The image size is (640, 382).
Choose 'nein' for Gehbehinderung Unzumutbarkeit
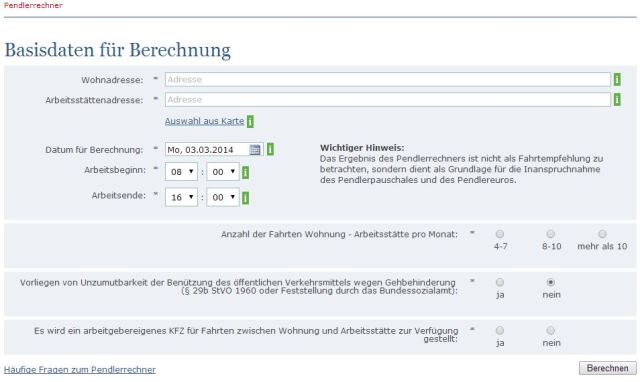point(551,282)
